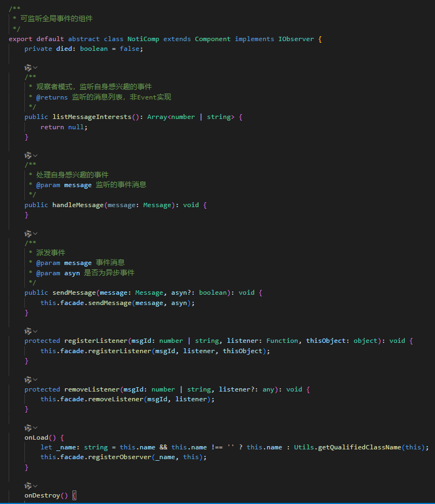Click the comment '是否为异步事件'

(109, 273)
